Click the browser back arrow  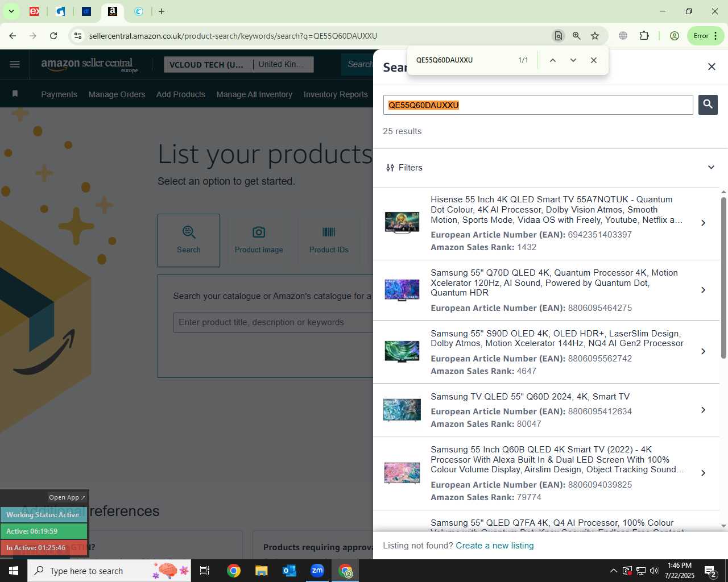point(13,36)
